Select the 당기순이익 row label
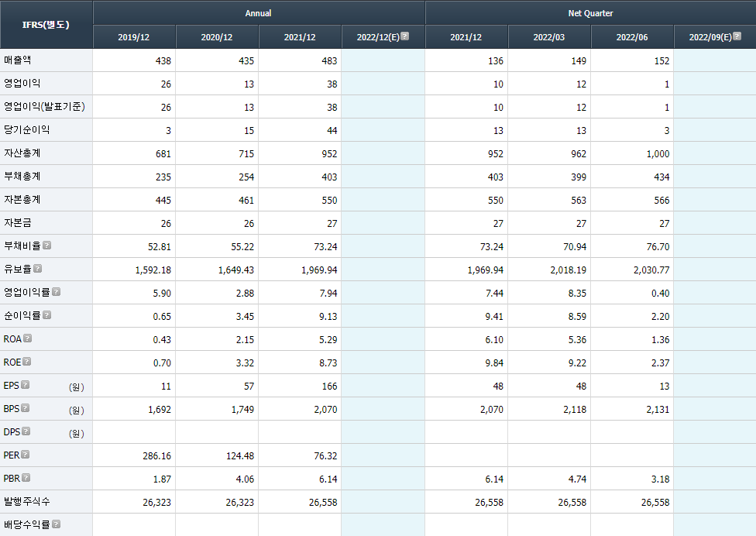 (26, 129)
